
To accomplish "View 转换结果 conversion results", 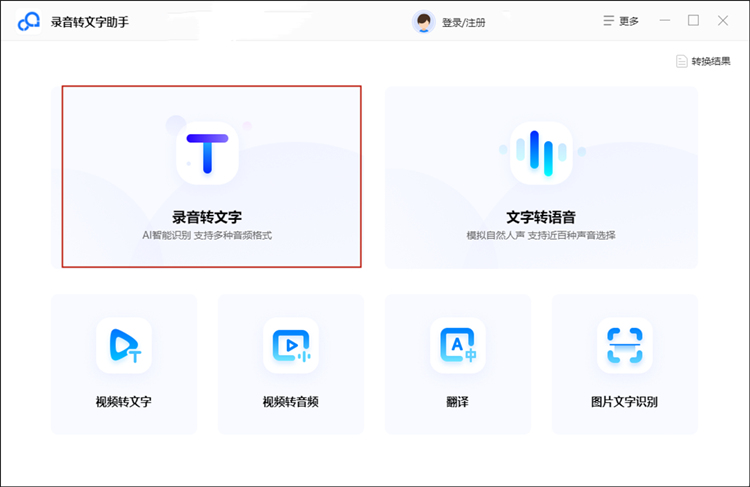I will (x=711, y=61).
